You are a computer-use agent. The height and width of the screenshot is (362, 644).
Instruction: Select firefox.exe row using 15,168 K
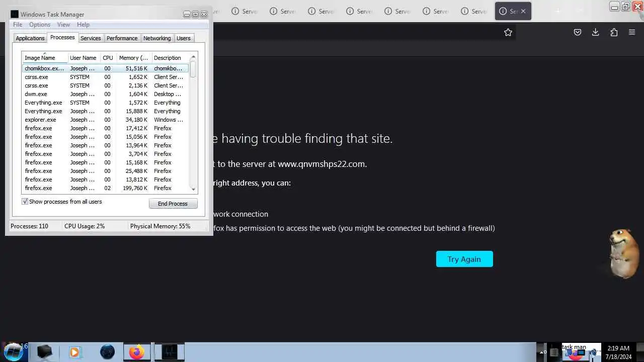click(105, 162)
